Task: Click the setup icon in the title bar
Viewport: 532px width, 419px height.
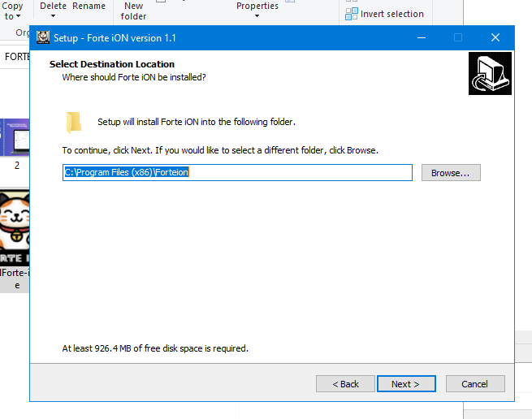Action: pyautogui.click(x=42, y=37)
